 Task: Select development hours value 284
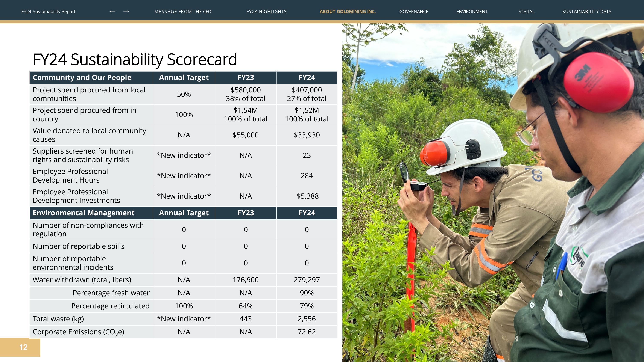307,176
